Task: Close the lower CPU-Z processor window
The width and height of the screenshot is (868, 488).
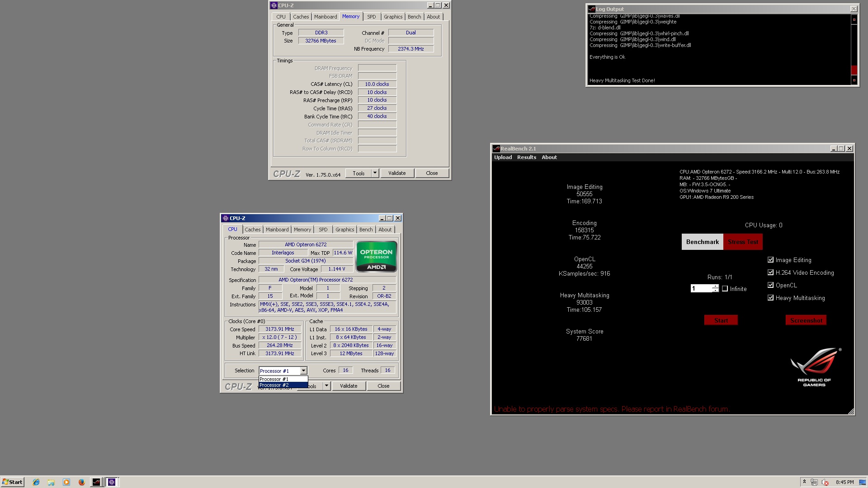Action: pos(398,218)
